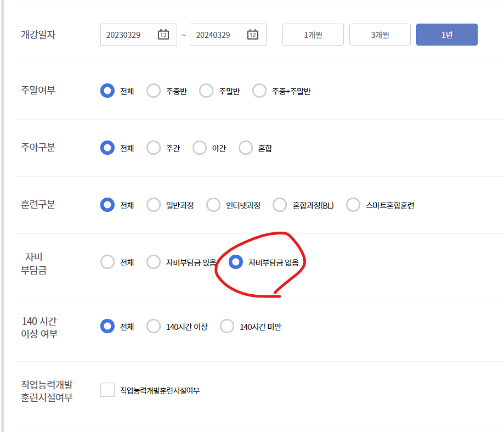The image size is (504, 432).
Task: Select 140시간 이상 option
Action: [x=154, y=326]
